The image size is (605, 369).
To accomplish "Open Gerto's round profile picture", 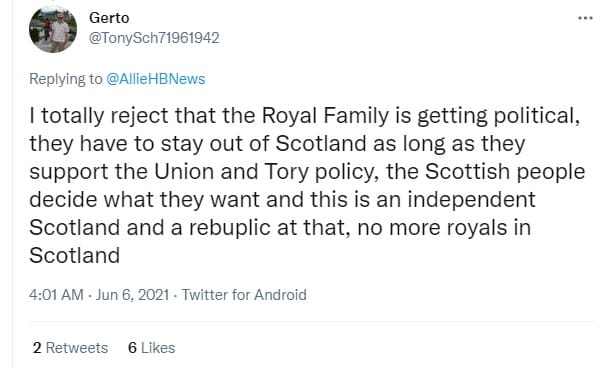I will pyautogui.click(x=53, y=29).
